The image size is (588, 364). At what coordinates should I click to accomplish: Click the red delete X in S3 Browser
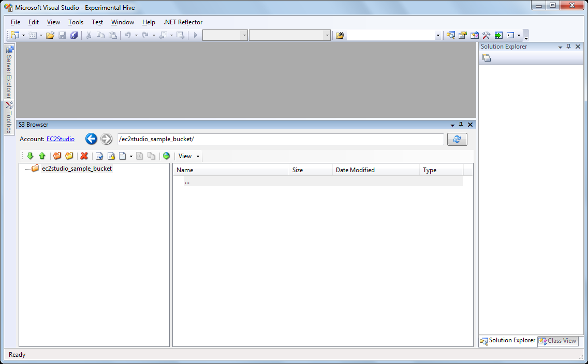(84, 156)
